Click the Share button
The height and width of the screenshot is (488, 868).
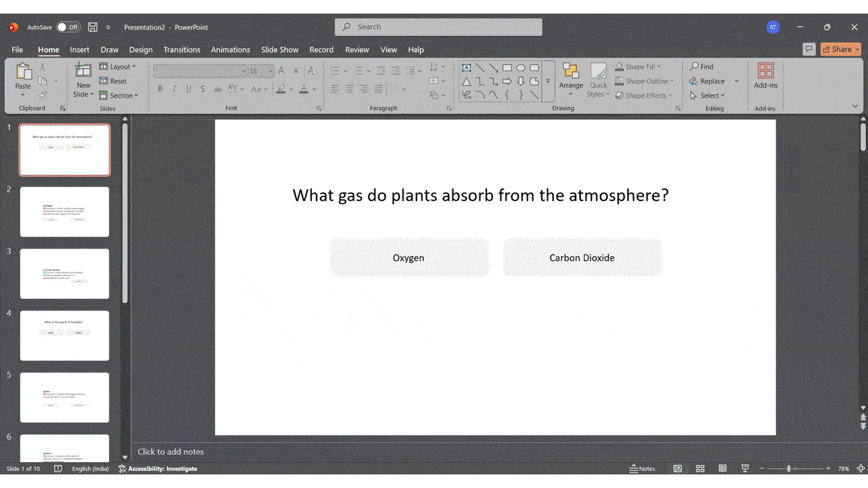[x=840, y=49]
